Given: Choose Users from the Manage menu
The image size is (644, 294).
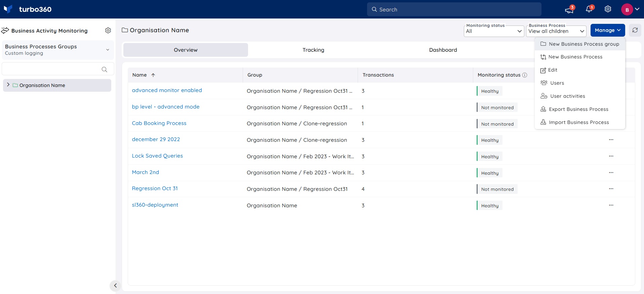Looking at the screenshot, I should (x=580, y=83).
